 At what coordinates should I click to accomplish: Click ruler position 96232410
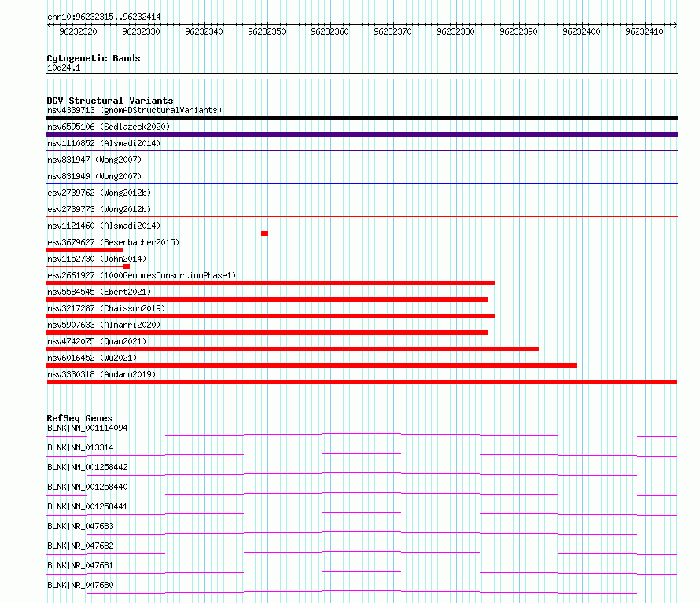pyautogui.click(x=645, y=31)
